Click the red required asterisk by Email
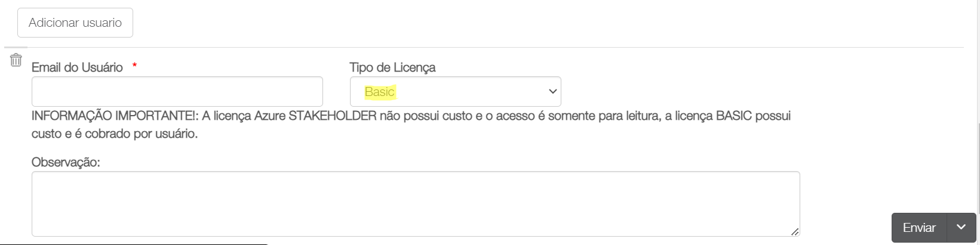980x245 pixels. pyautogui.click(x=134, y=66)
